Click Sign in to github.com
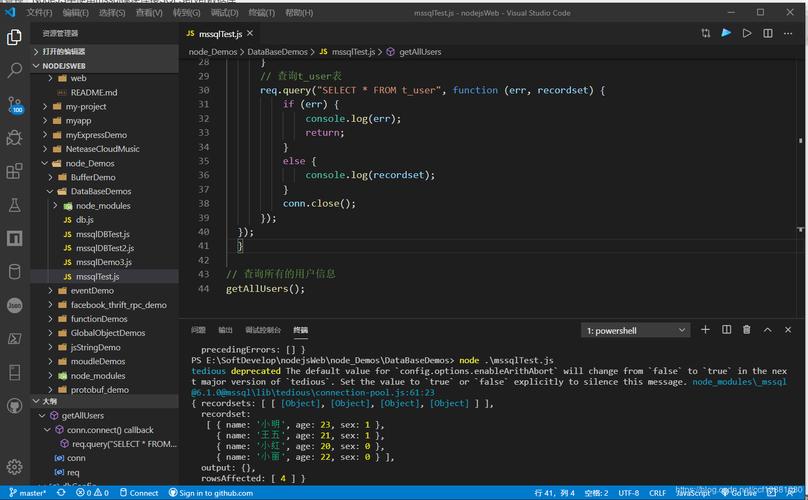 [211, 493]
